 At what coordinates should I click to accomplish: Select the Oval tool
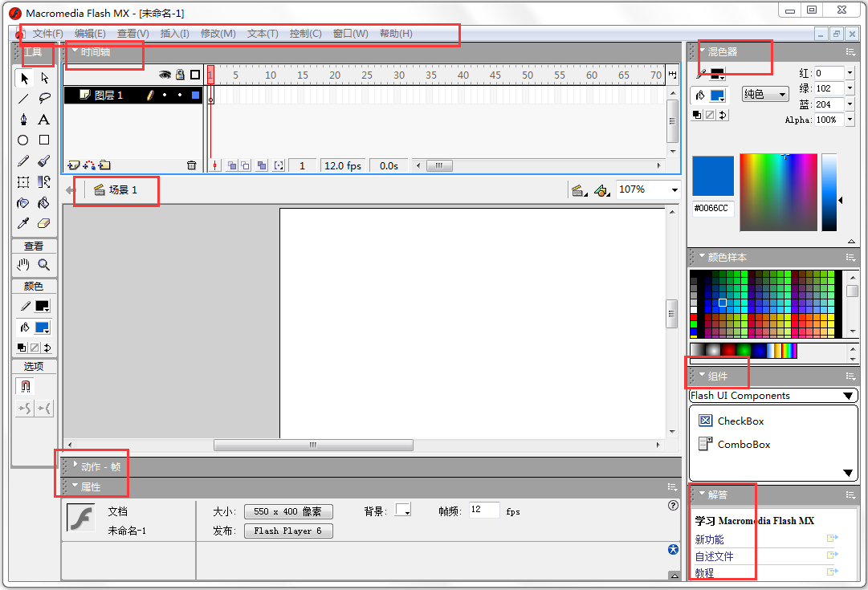(23, 140)
